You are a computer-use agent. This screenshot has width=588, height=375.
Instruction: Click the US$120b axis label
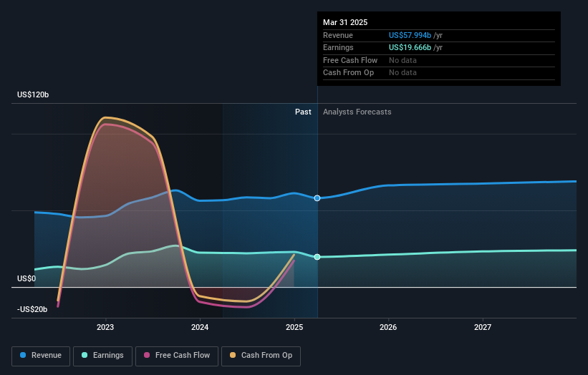tap(33, 94)
